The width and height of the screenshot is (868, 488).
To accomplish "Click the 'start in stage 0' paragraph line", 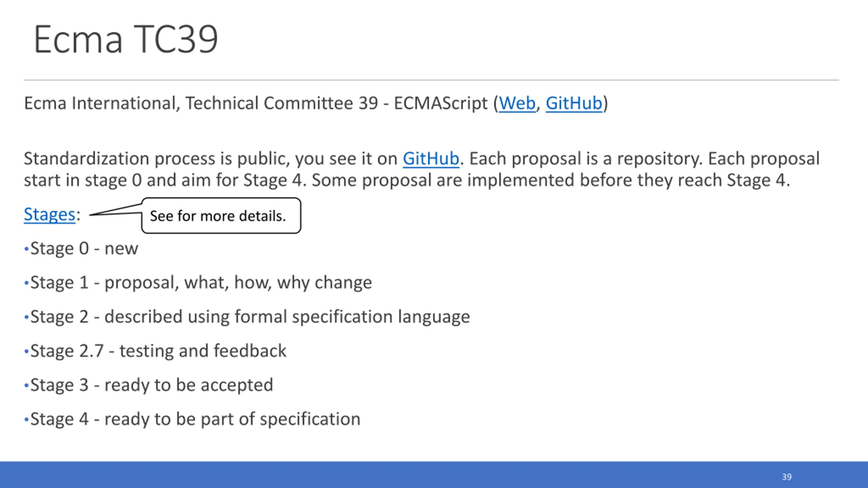I will tap(407, 180).
